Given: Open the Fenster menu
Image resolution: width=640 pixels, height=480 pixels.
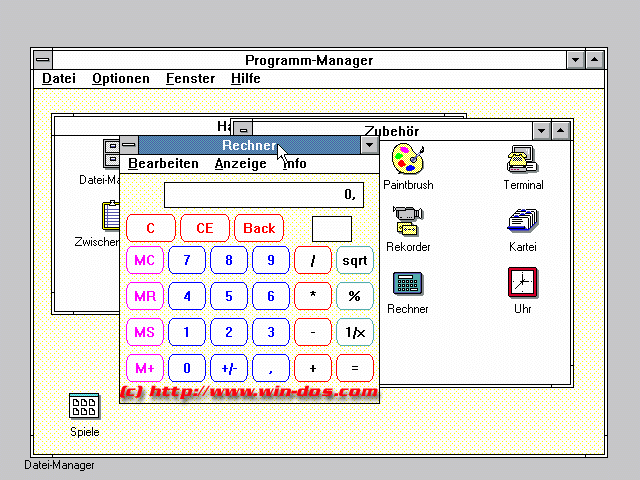Looking at the screenshot, I should point(190,79).
